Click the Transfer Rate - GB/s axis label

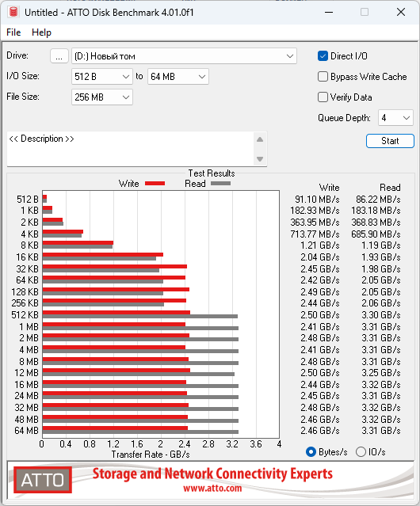click(x=151, y=455)
